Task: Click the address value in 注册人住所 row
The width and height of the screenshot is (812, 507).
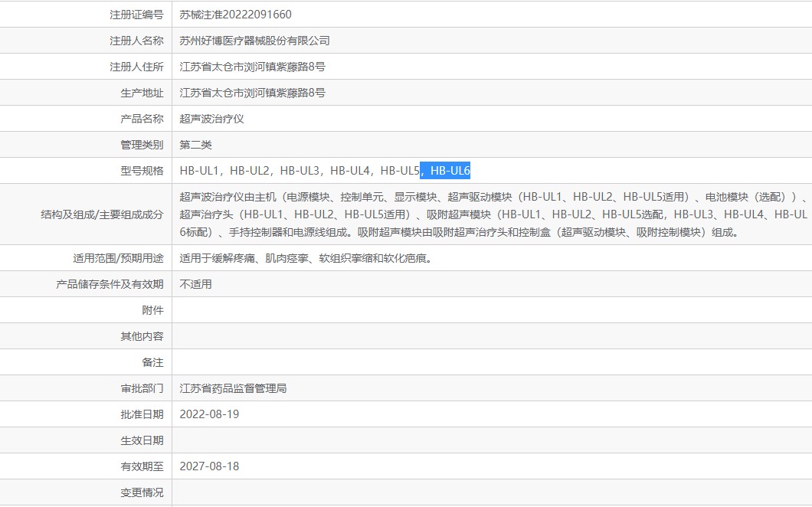Action: pyautogui.click(x=252, y=67)
